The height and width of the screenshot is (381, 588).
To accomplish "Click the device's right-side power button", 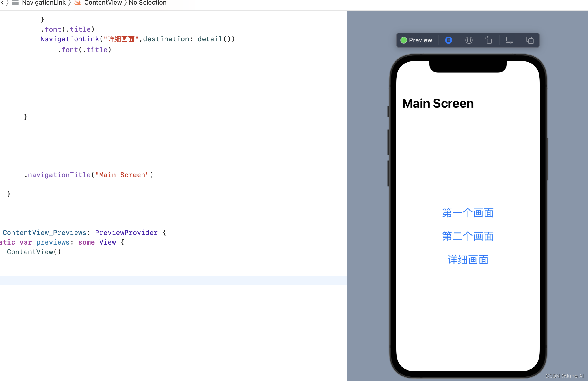I will tap(548, 159).
